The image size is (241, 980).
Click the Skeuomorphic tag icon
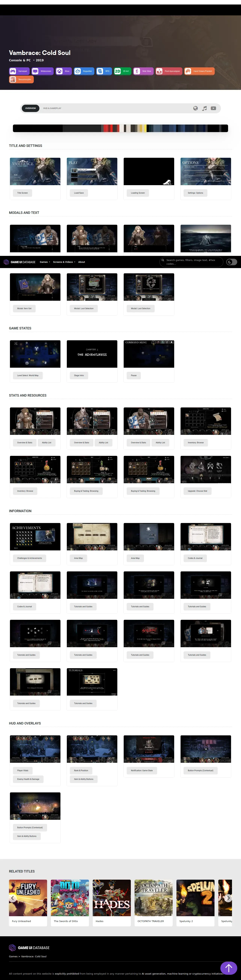[x=13, y=80]
